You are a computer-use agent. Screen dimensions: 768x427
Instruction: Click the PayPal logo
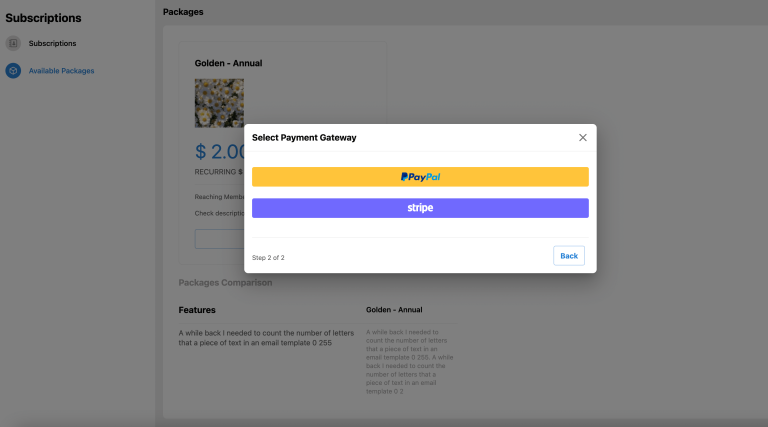420,177
